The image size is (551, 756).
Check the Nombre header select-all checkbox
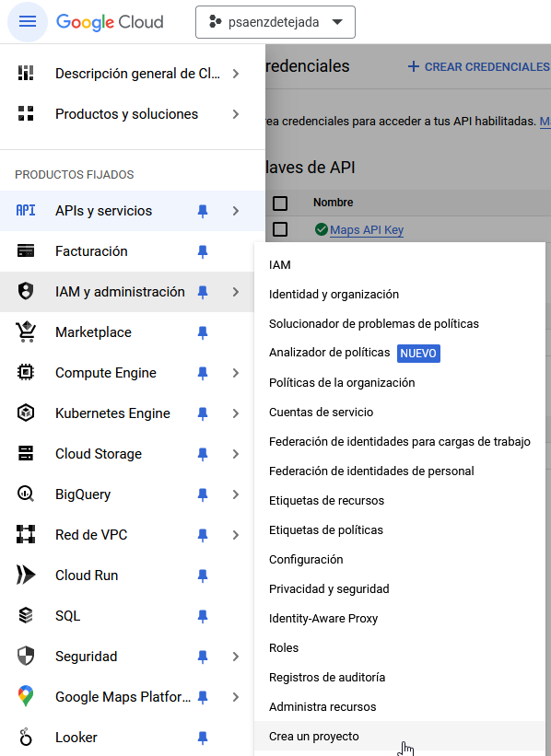280,203
